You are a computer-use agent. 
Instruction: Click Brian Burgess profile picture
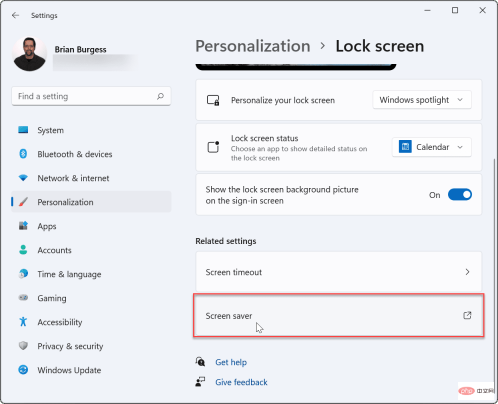29,54
